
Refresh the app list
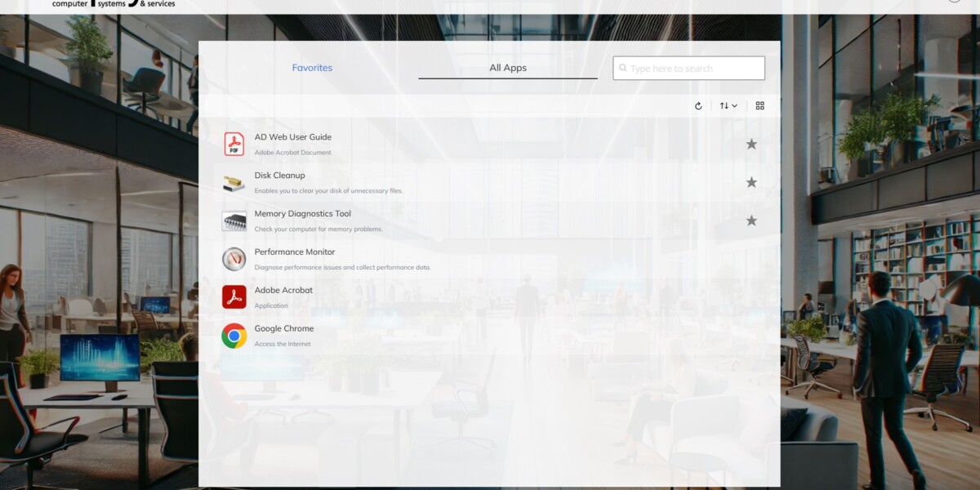click(698, 105)
